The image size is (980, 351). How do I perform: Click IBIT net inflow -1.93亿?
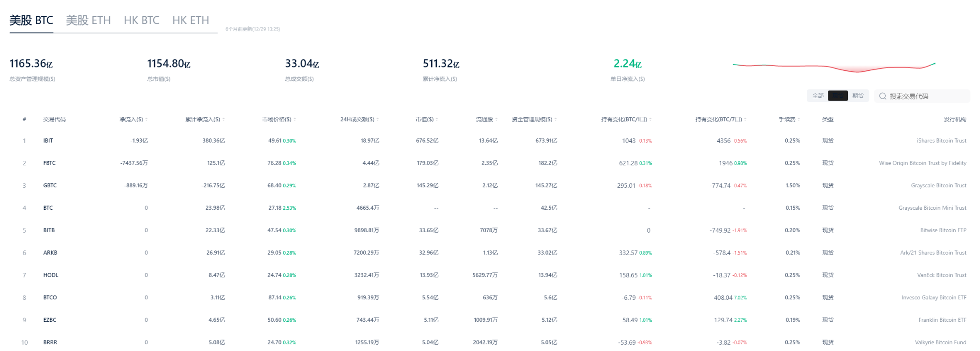click(139, 141)
